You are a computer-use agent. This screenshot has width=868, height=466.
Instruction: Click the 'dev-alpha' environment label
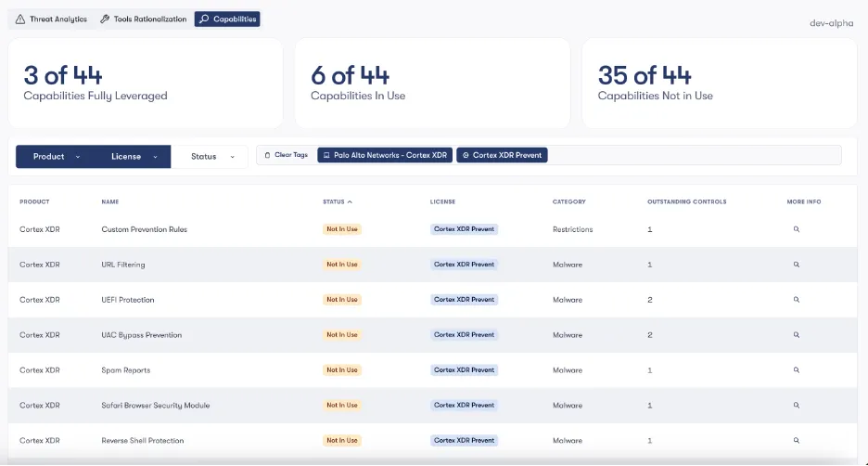832,23
